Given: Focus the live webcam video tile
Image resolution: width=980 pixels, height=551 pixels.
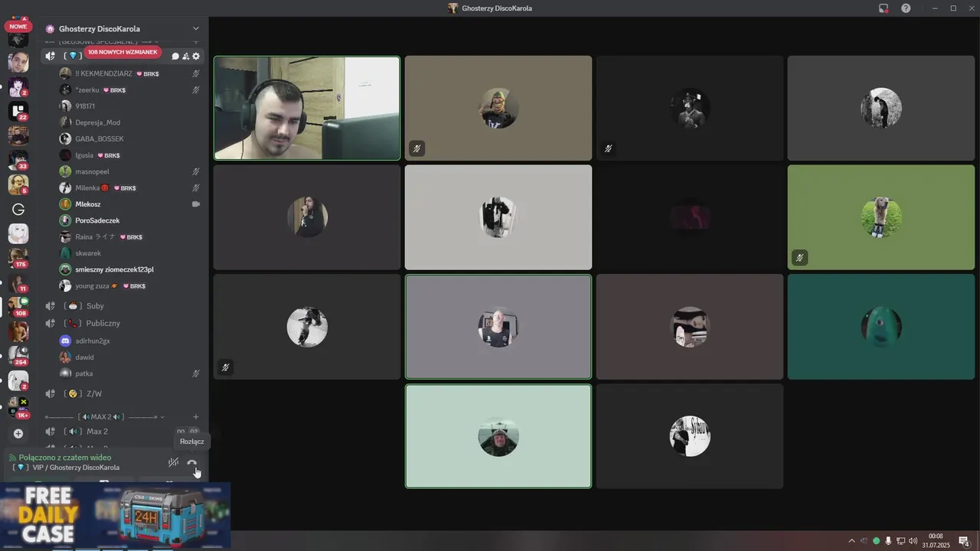Looking at the screenshot, I should [x=307, y=108].
